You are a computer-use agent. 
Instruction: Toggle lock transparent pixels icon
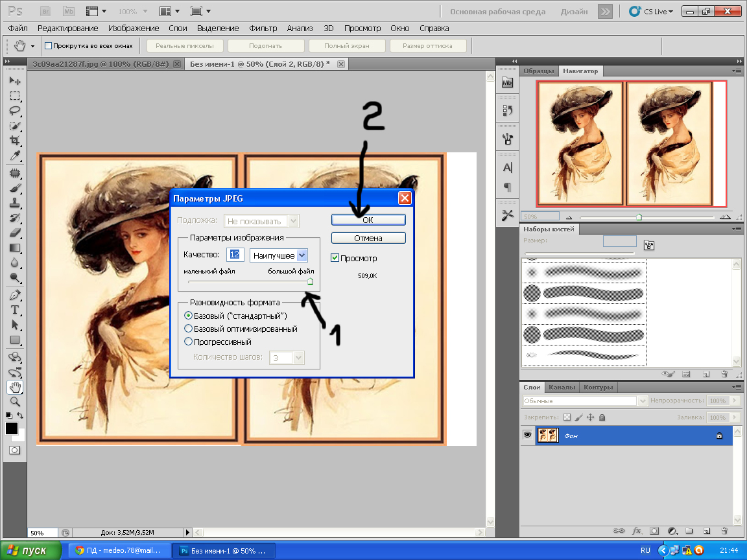pos(567,417)
